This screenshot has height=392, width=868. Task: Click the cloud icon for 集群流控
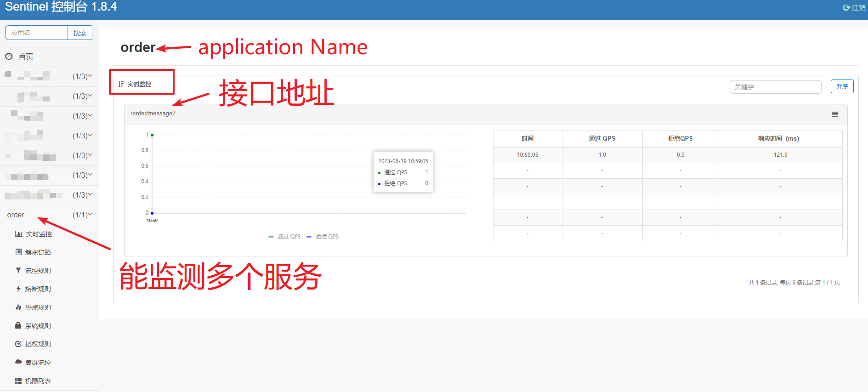18,362
